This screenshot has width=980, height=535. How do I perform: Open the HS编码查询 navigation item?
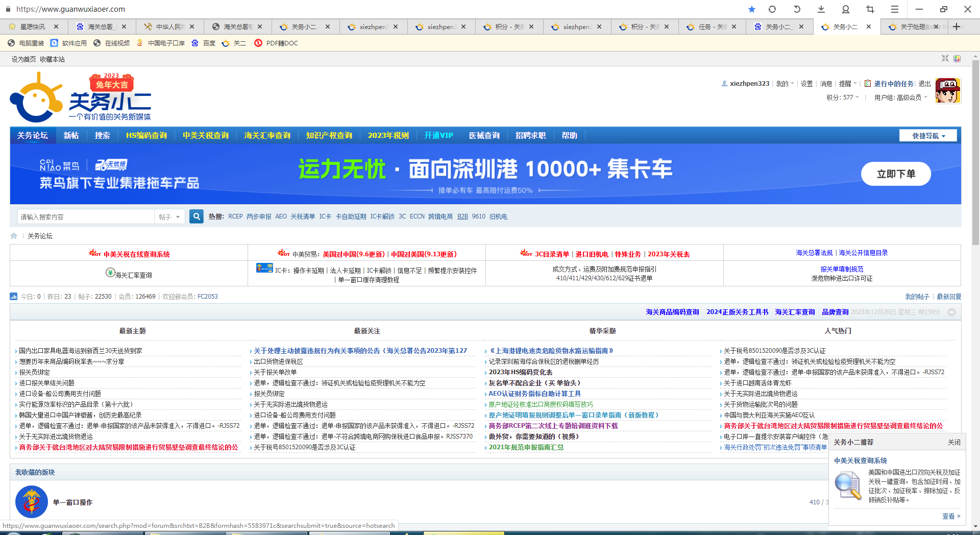[146, 135]
